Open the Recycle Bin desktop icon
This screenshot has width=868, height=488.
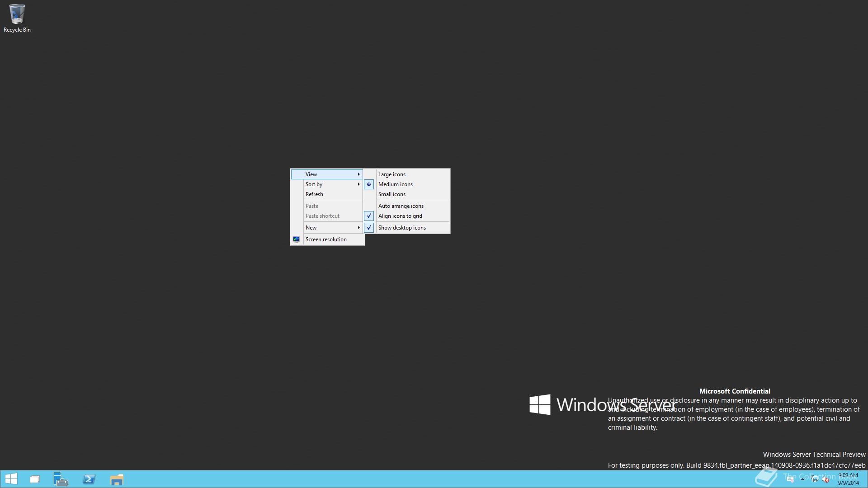point(17,18)
